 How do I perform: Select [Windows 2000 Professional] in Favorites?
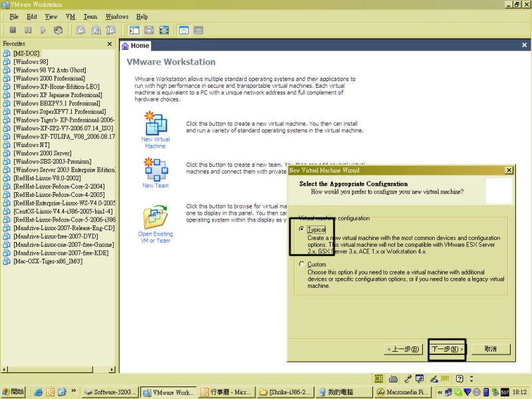[49, 78]
